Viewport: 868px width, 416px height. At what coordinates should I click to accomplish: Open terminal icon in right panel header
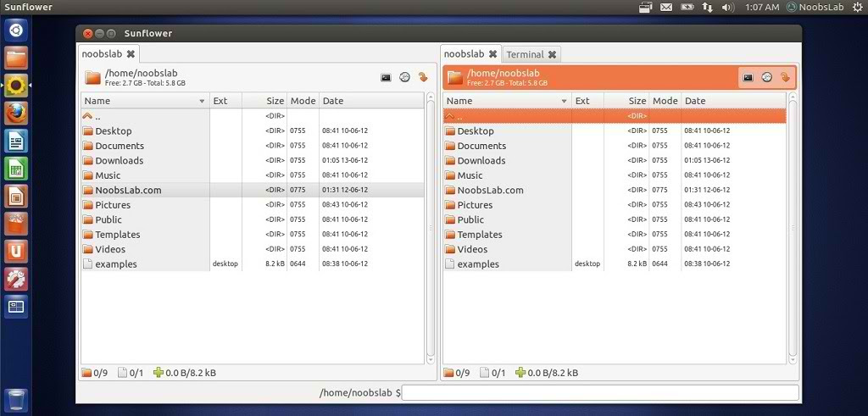[748, 77]
